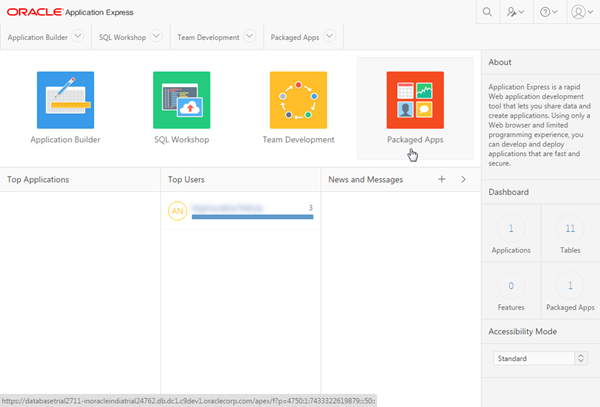Open the administration user-wrench menu icon
Image resolution: width=600 pixels, height=407 pixels.
515,12
